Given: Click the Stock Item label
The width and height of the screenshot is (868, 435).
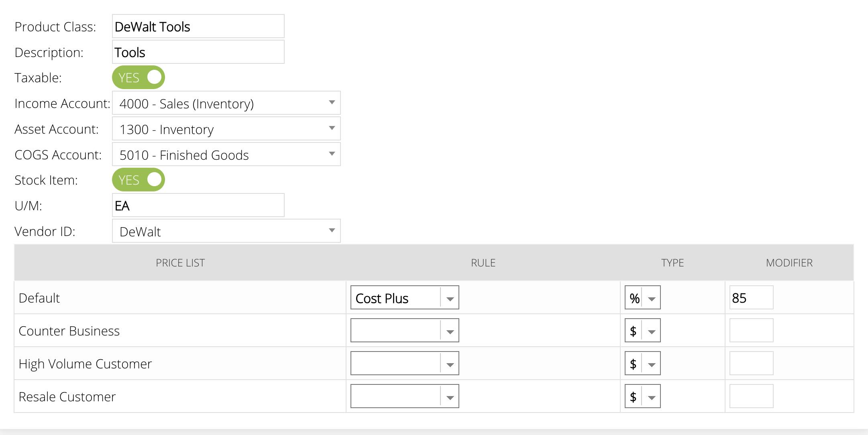Looking at the screenshot, I should [46, 180].
